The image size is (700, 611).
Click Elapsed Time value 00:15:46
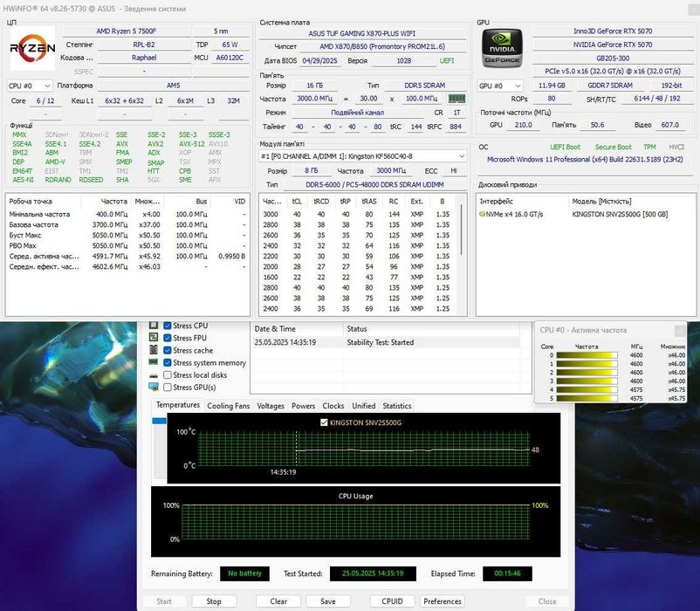click(507, 573)
